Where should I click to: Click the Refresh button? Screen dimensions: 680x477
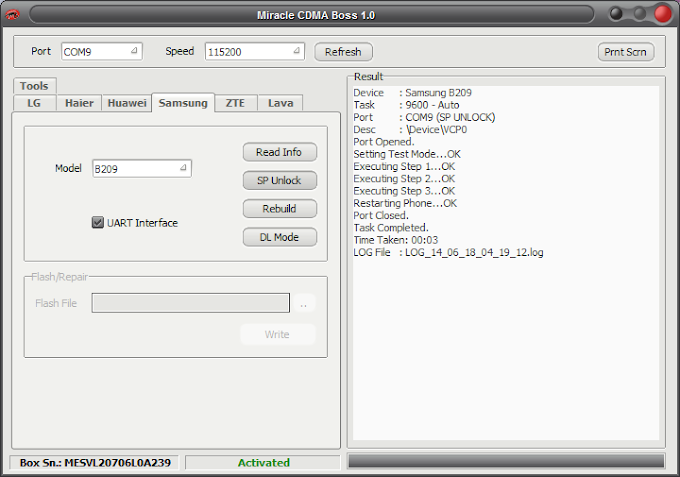pos(343,52)
